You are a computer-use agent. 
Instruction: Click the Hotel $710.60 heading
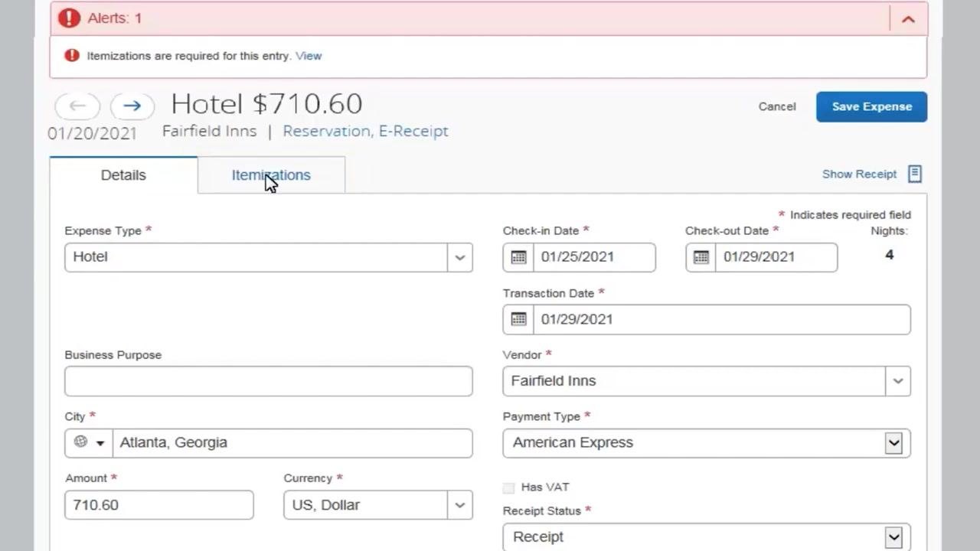[266, 103]
